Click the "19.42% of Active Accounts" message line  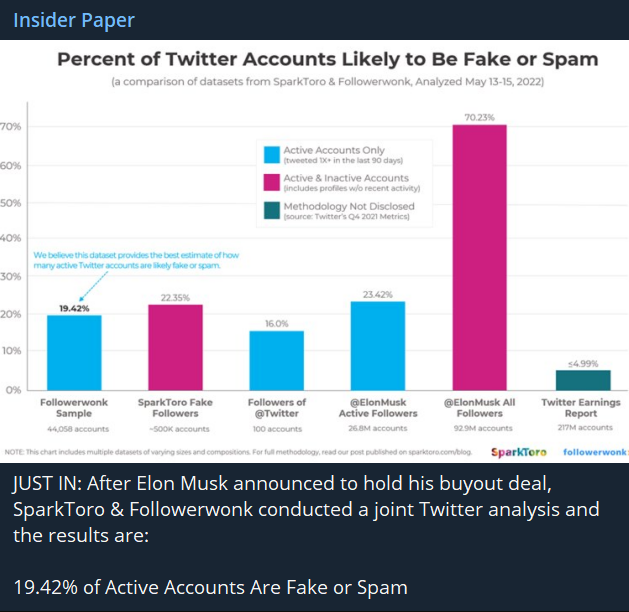[x=212, y=588]
